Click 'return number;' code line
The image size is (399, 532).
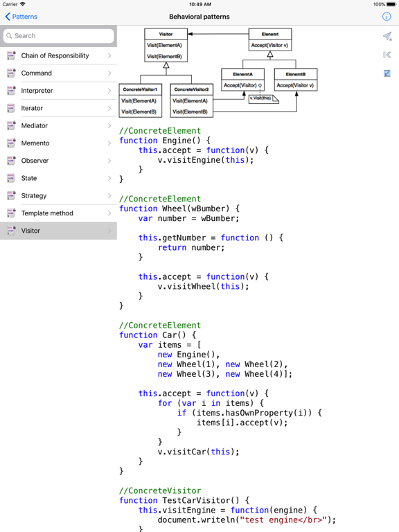point(191,248)
